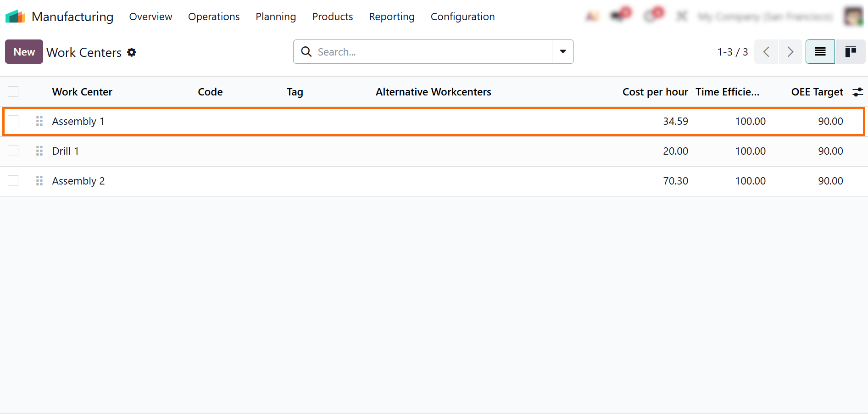Viewport: 868px width, 414px height.
Task: Go to the previous page of records
Action: pos(766,52)
